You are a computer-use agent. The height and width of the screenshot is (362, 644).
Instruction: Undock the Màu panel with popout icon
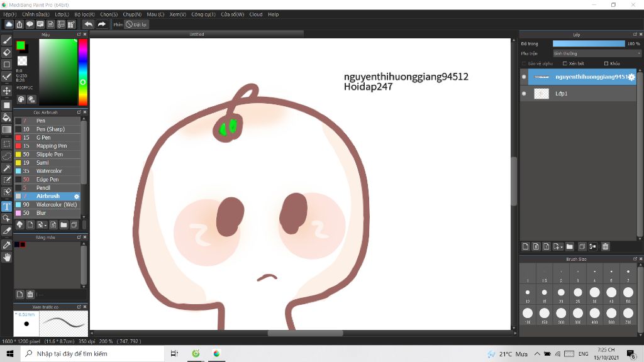[x=79, y=35]
